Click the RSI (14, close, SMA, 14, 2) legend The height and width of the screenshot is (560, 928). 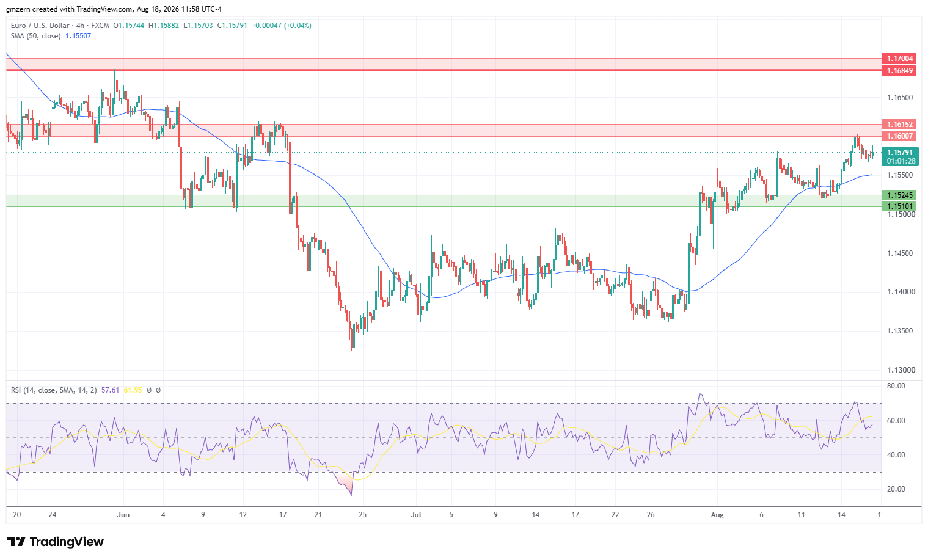click(x=54, y=390)
